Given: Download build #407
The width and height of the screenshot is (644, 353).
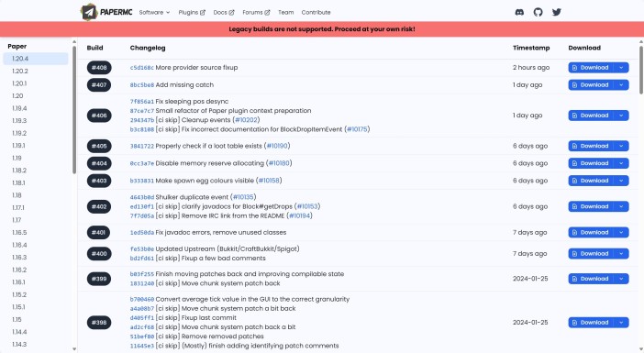Looking at the screenshot, I should [x=591, y=85].
